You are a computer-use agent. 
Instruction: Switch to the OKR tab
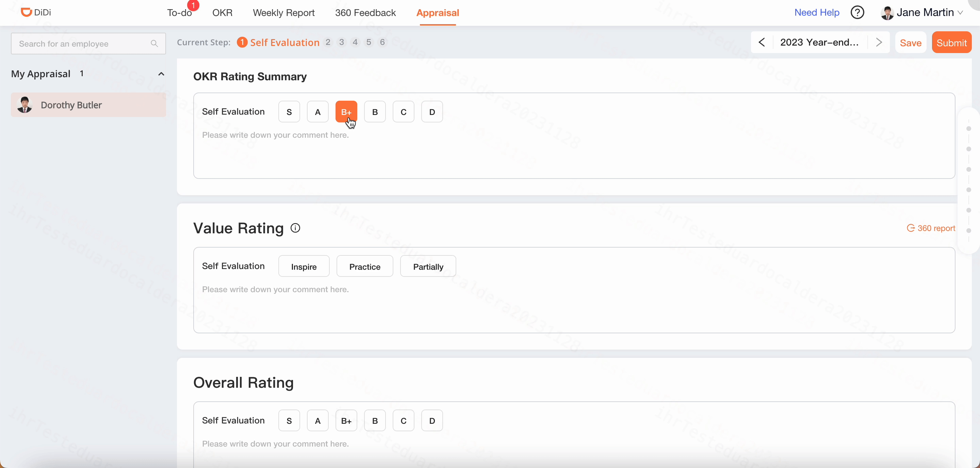click(x=222, y=13)
